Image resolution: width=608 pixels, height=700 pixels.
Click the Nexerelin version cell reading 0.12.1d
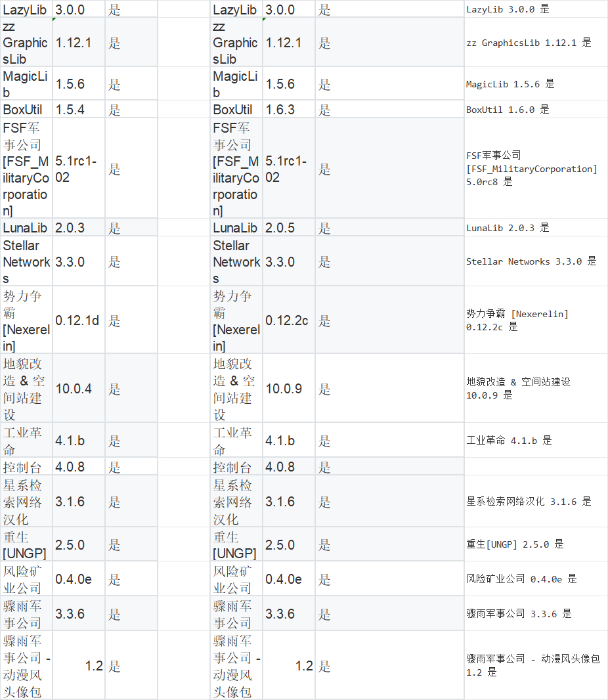click(x=79, y=320)
